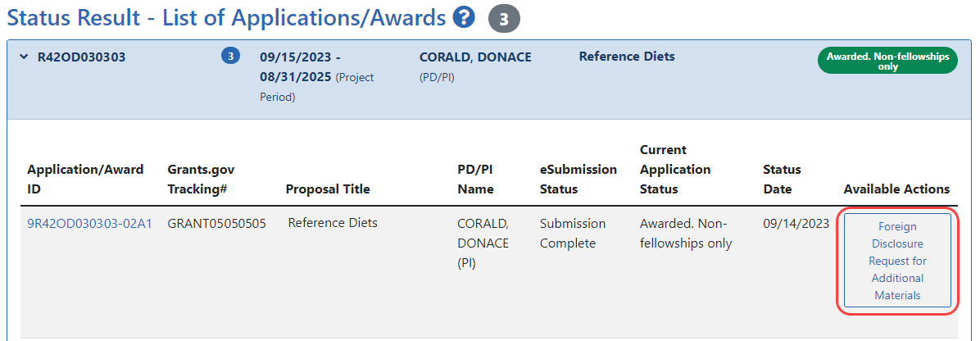
Task: Click the Application/Award ID column header
Action: (85, 180)
